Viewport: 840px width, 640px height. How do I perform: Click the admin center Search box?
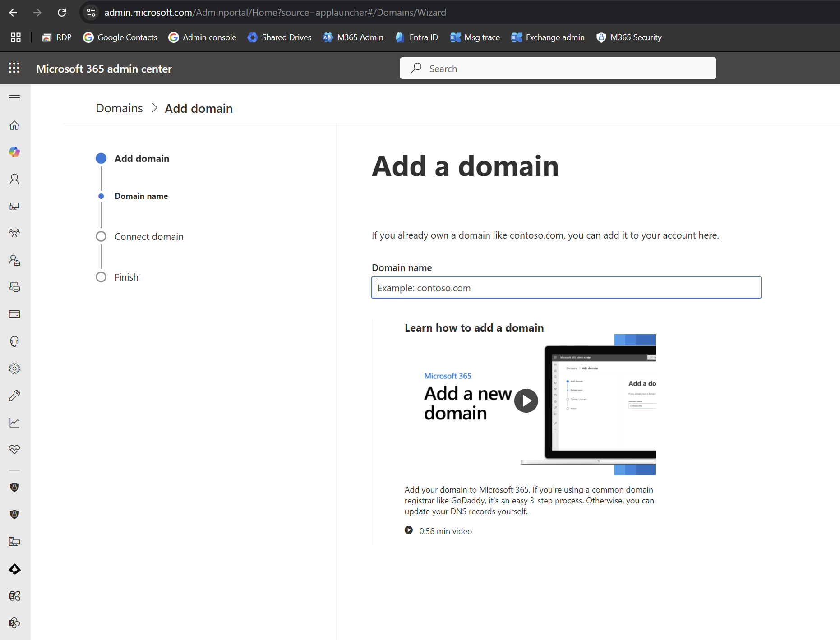pos(558,68)
